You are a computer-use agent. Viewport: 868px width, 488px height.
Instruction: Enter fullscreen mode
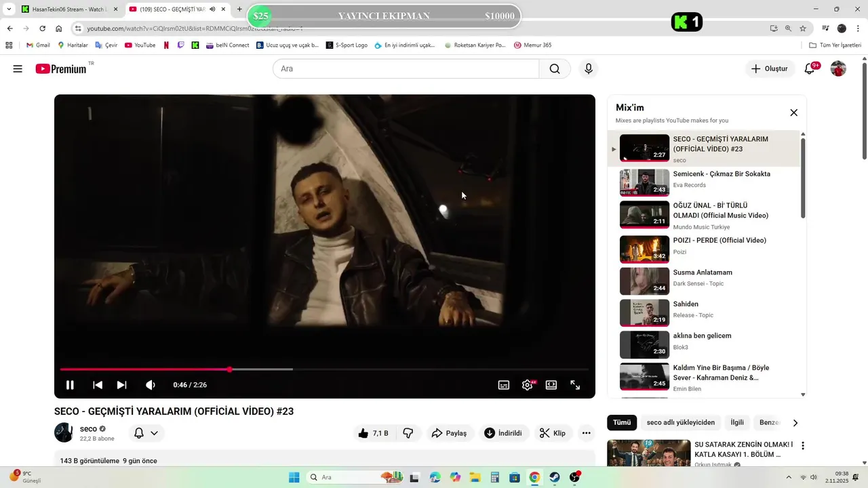tap(575, 385)
